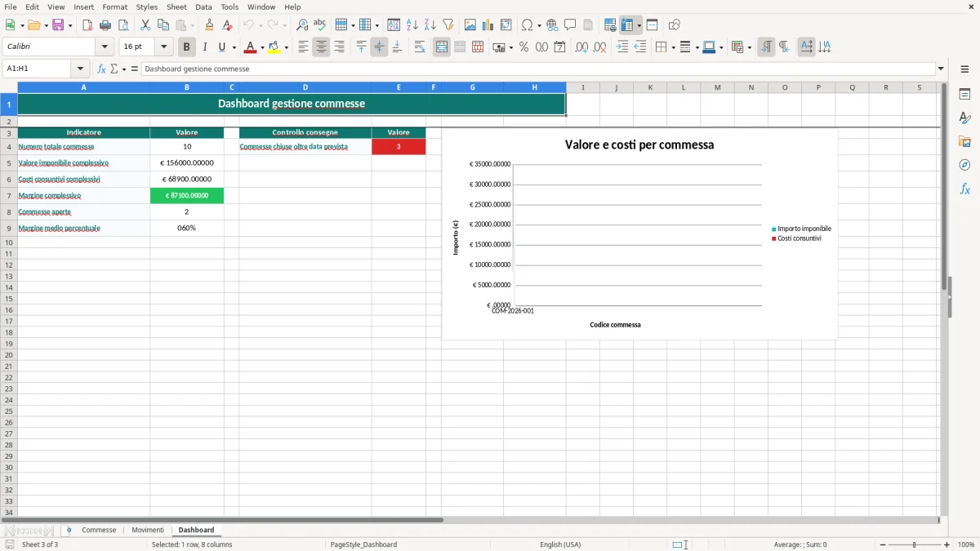Viewport: 980px width, 551px height.
Task: Click the AutoFilter funnel icon
Action: tap(448, 25)
